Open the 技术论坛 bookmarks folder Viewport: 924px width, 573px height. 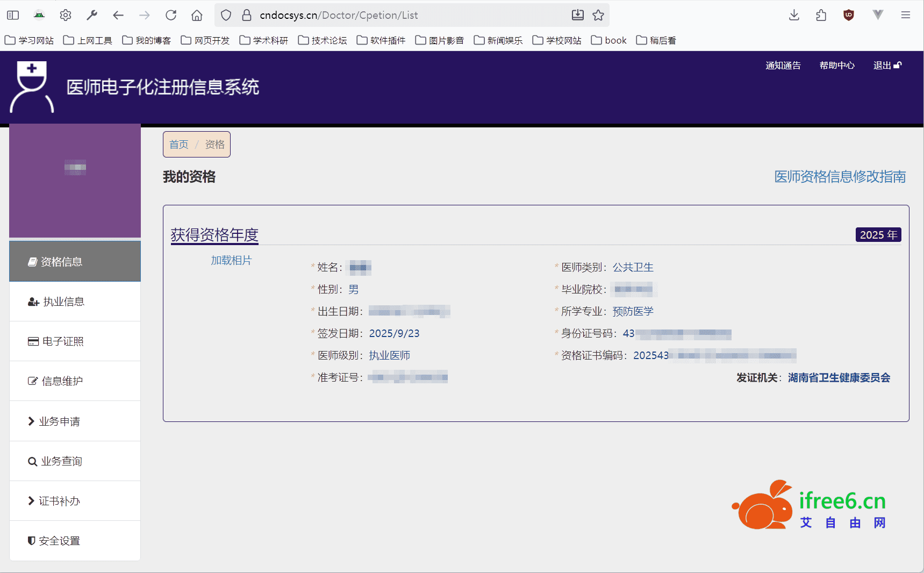(x=323, y=40)
